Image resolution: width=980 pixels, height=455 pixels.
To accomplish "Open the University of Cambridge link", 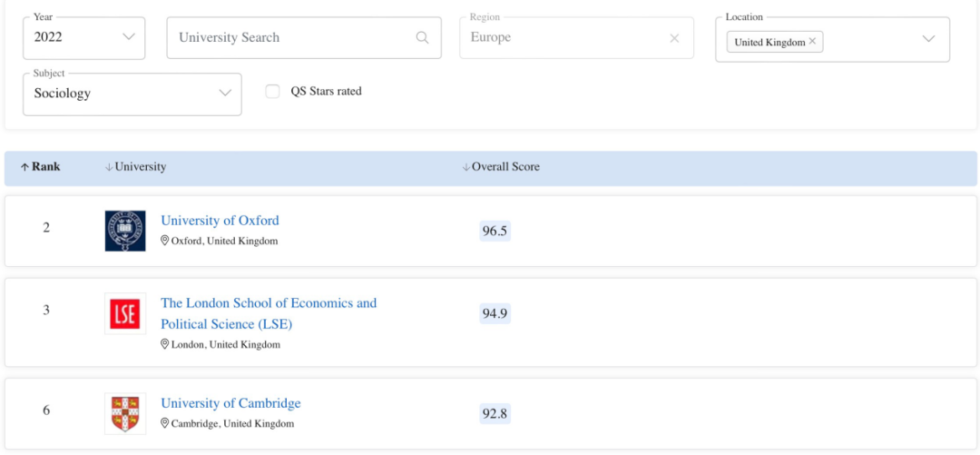I will tap(230, 403).
